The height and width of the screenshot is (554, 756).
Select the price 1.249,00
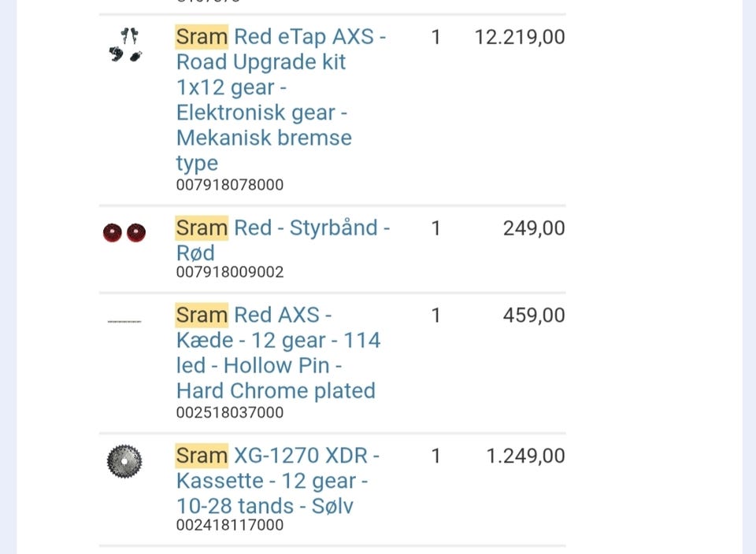click(525, 456)
